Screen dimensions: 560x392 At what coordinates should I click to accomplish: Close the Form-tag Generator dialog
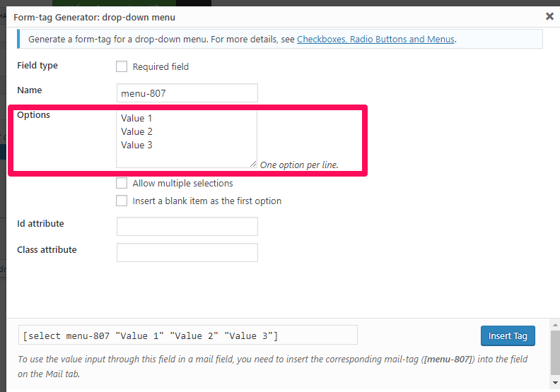click(549, 16)
